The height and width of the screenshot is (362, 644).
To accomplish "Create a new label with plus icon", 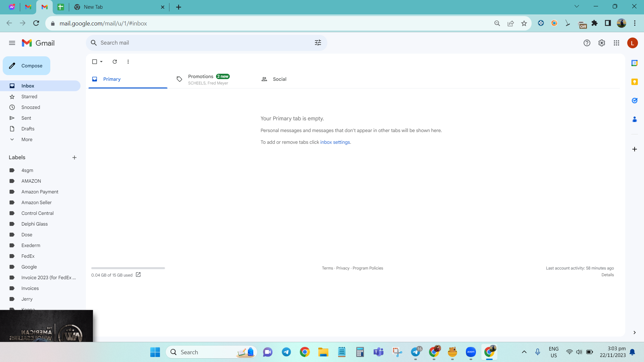I will coord(74,158).
